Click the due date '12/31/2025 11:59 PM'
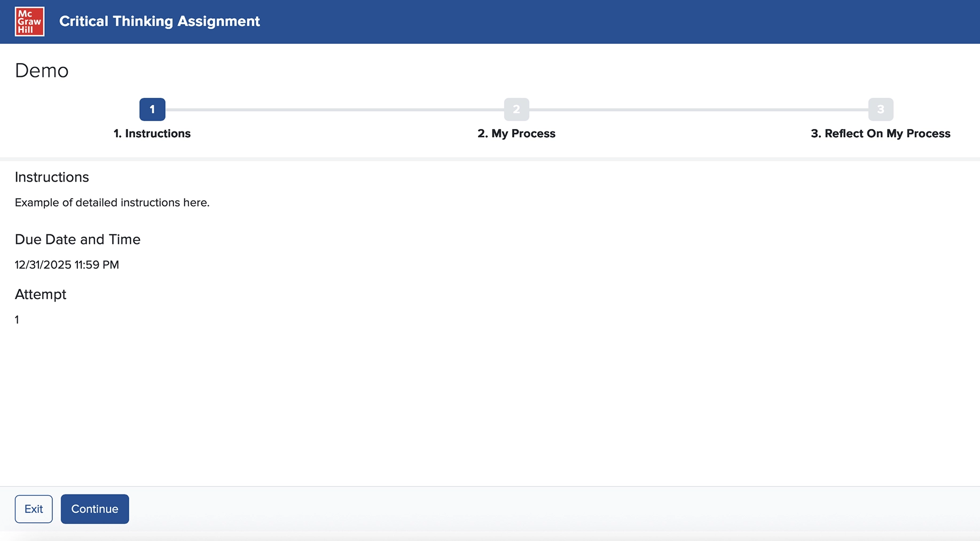The height and width of the screenshot is (541, 980). (x=67, y=264)
